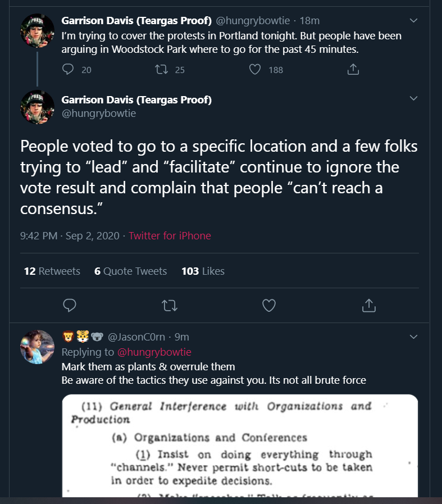Open options chevron on first tweet
Screen dimensions: 442x504
(413, 21)
